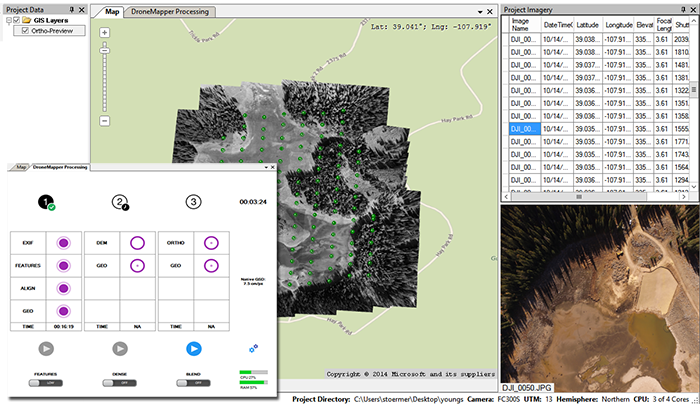Click the DJI_0050.JPG filename label
The height and width of the screenshot is (404, 700).
pos(527,387)
